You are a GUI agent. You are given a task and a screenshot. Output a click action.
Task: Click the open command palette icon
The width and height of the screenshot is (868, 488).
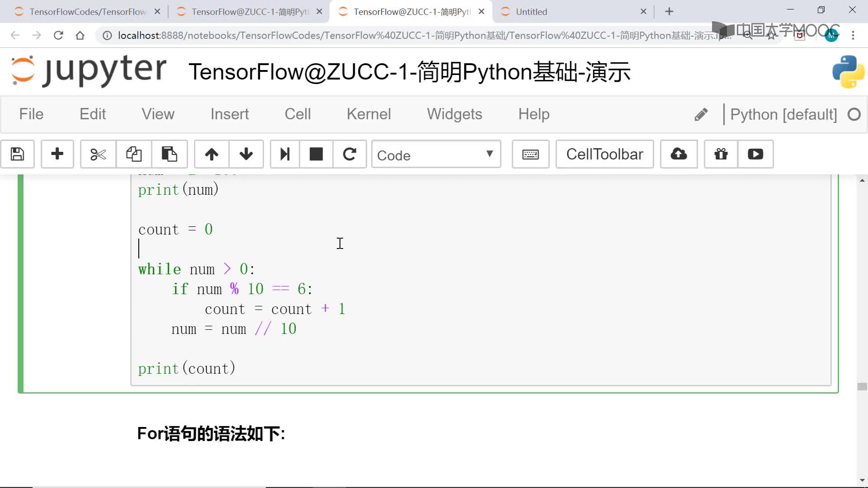pyautogui.click(x=530, y=155)
